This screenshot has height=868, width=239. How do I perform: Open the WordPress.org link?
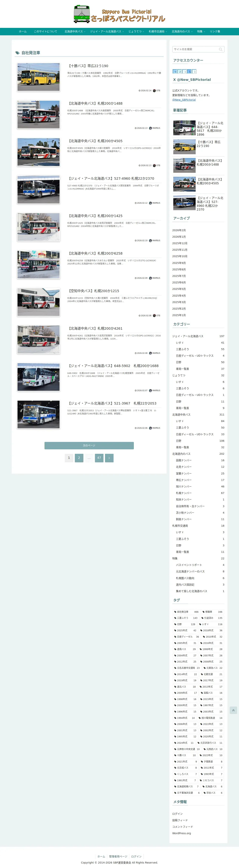tap(182, 833)
